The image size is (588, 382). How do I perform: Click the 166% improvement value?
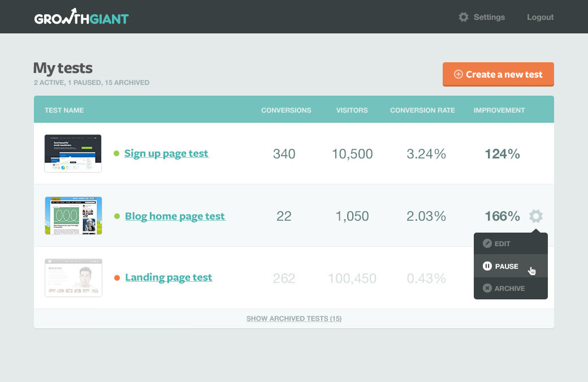pyautogui.click(x=503, y=216)
